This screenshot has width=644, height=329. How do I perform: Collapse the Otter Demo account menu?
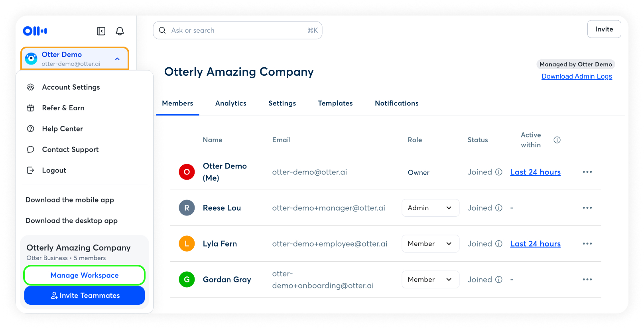click(x=117, y=59)
